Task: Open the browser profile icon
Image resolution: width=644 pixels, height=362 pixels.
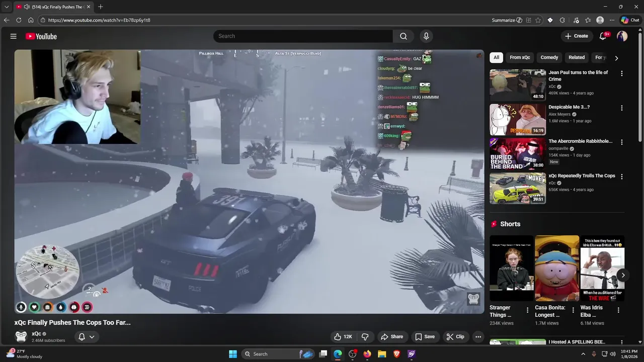Action: pyautogui.click(x=600, y=20)
